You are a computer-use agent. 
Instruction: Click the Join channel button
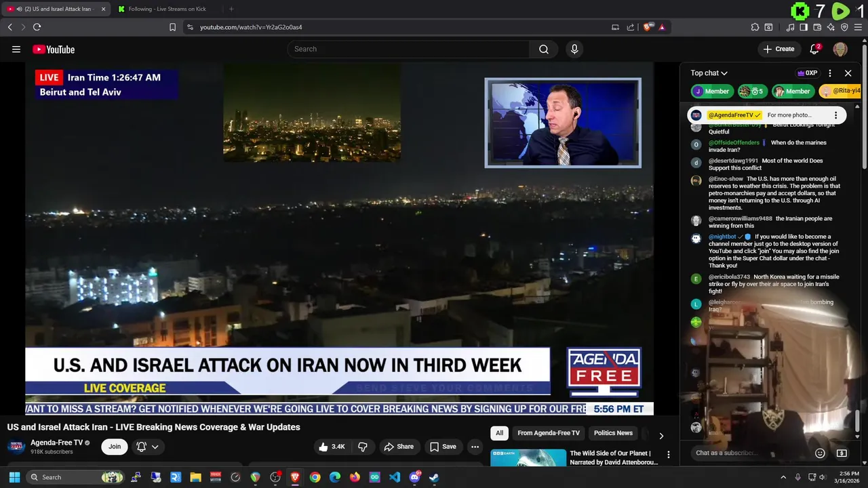coord(115,447)
